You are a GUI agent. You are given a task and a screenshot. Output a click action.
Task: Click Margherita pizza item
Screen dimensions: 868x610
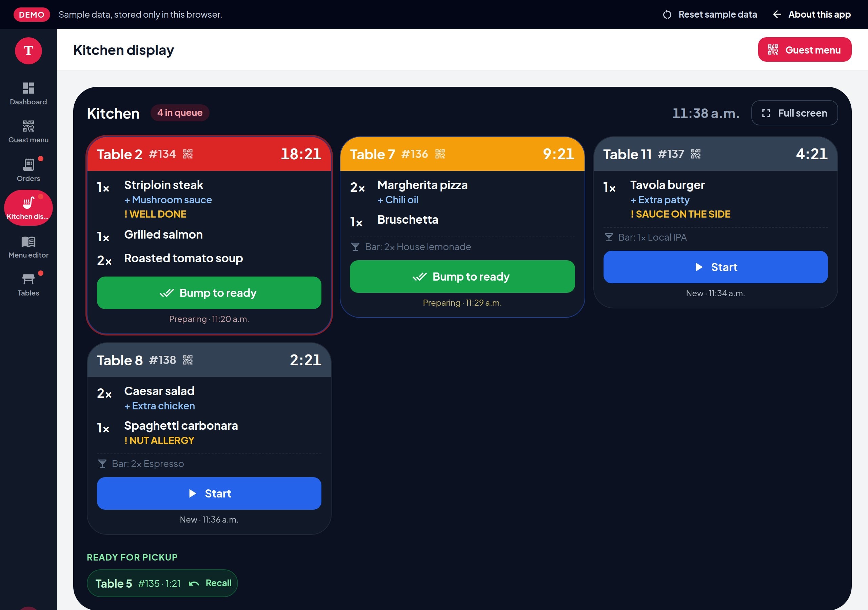[x=422, y=185]
